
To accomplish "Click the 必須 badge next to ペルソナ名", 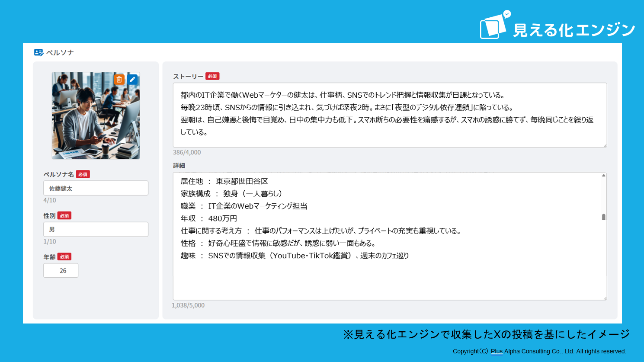I will tap(83, 174).
